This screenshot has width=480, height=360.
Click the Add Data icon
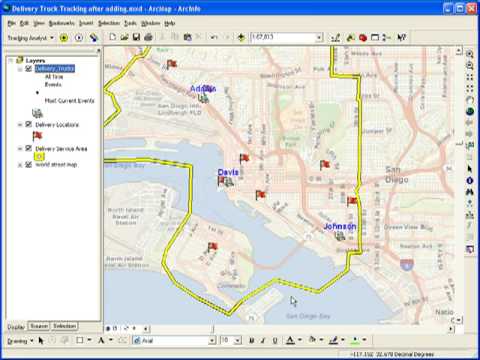pos(241,37)
